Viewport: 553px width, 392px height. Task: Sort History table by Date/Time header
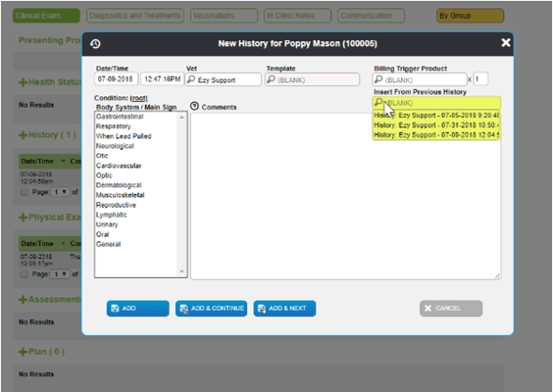(x=37, y=162)
